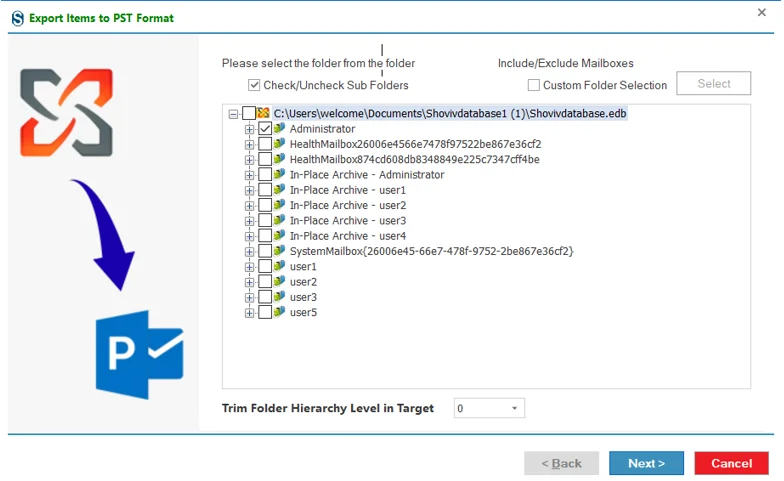Image resolution: width=784 pixels, height=481 pixels.
Task: Expand HealthMailbox26006e4566e7478f97522be867e36cf2 node
Action: pyautogui.click(x=249, y=145)
